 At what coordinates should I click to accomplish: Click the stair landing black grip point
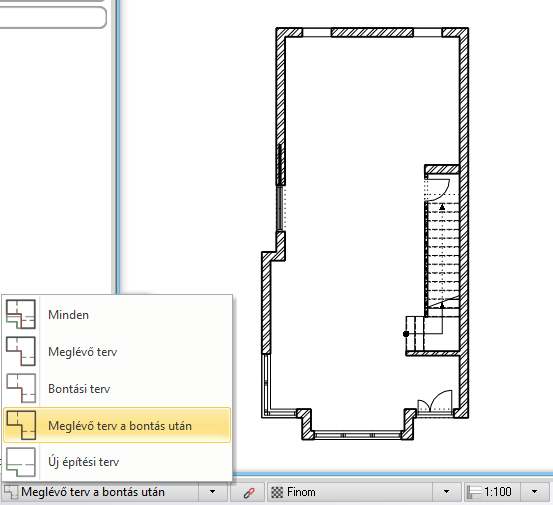point(406,334)
